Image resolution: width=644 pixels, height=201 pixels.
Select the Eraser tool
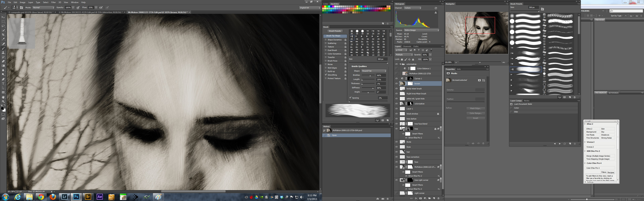(x=3, y=61)
